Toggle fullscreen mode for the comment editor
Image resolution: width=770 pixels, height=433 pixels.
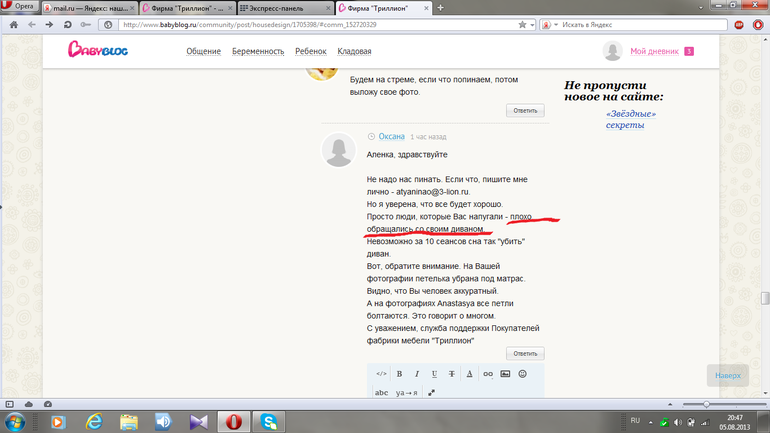(431, 393)
